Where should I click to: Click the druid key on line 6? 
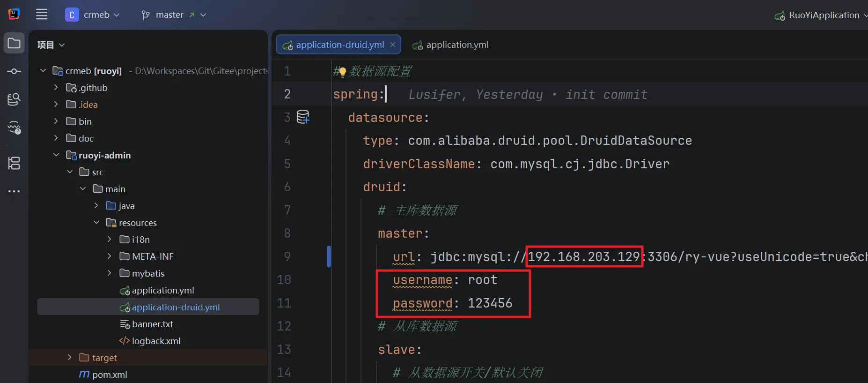point(382,187)
